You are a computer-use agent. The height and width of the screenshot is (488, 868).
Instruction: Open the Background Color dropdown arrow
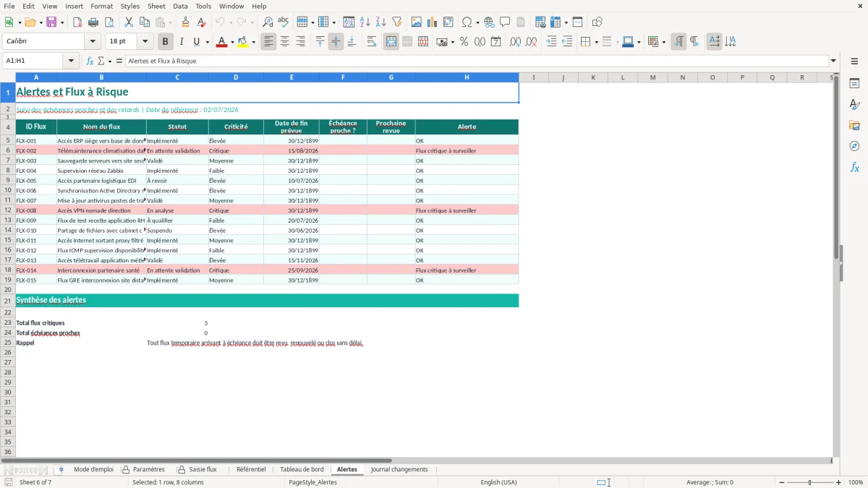(x=253, y=42)
